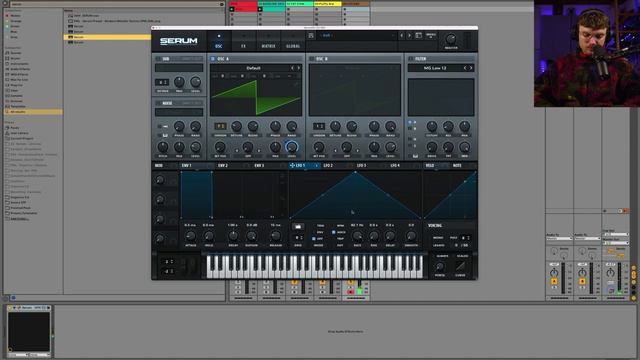The width and height of the screenshot is (640, 360).
Task: Click the ENV 1 Attack knob
Action: click(x=191, y=236)
